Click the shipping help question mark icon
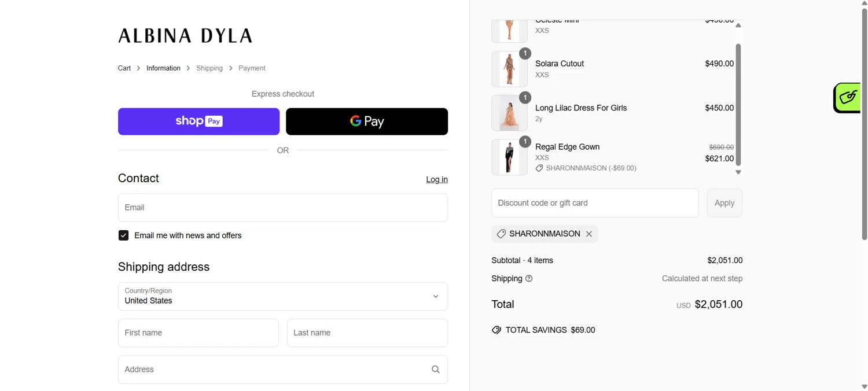 coord(529,279)
